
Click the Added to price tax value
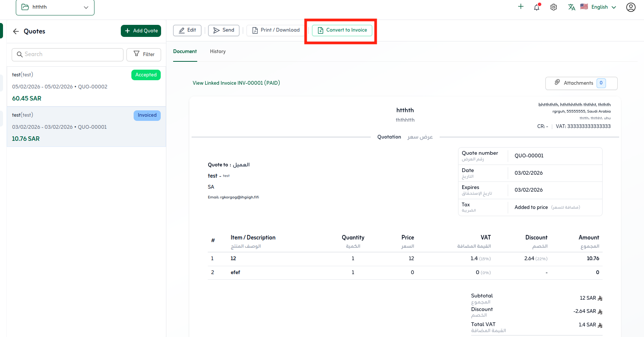click(531, 207)
